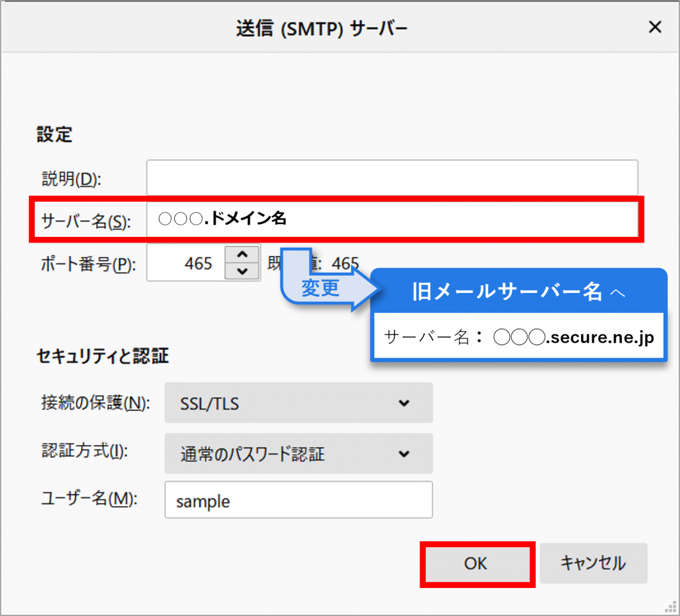Viewport: 680px width, 616px height.
Task: Expand the 認証方式 password authentication dropdown
Action: click(x=298, y=454)
